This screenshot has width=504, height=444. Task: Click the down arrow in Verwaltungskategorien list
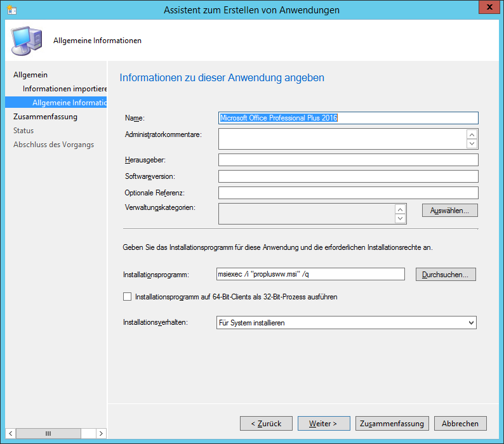pos(400,219)
